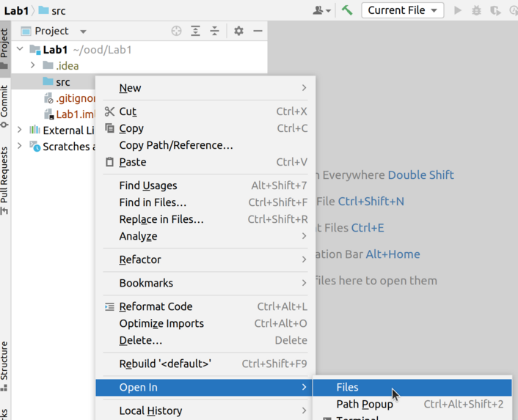Open the Code With Me user icon
518x420 pixels.
tap(321, 10)
